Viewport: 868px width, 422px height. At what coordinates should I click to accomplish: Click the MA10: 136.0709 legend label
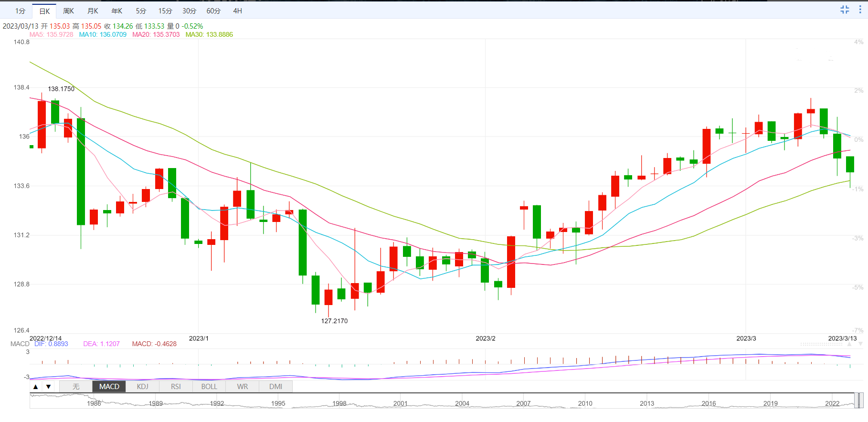click(x=103, y=34)
